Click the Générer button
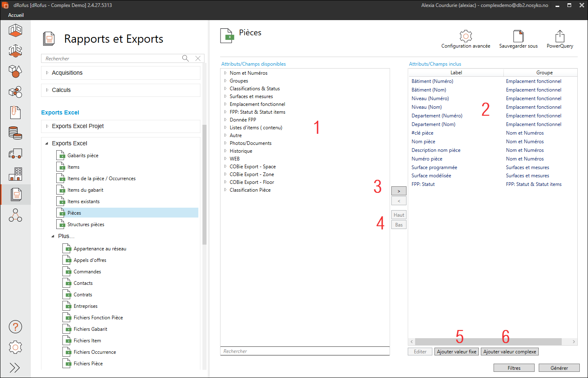The height and width of the screenshot is (378, 588). (559, 368)
